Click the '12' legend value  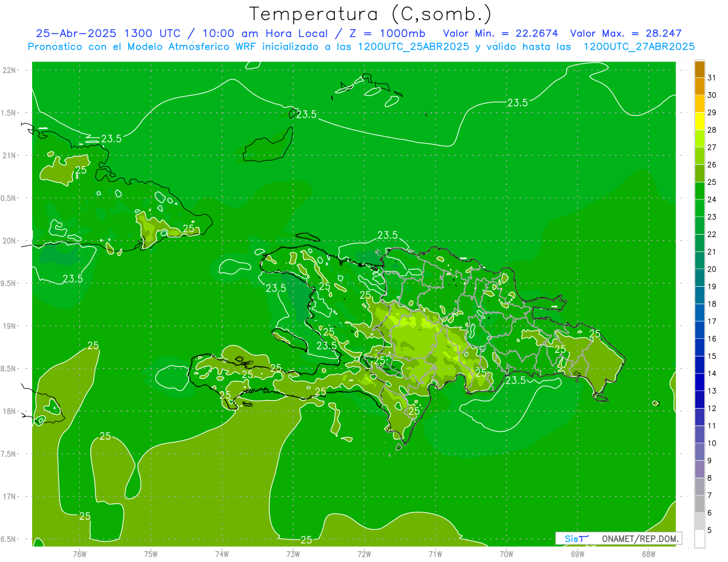[x=712, y=409]
